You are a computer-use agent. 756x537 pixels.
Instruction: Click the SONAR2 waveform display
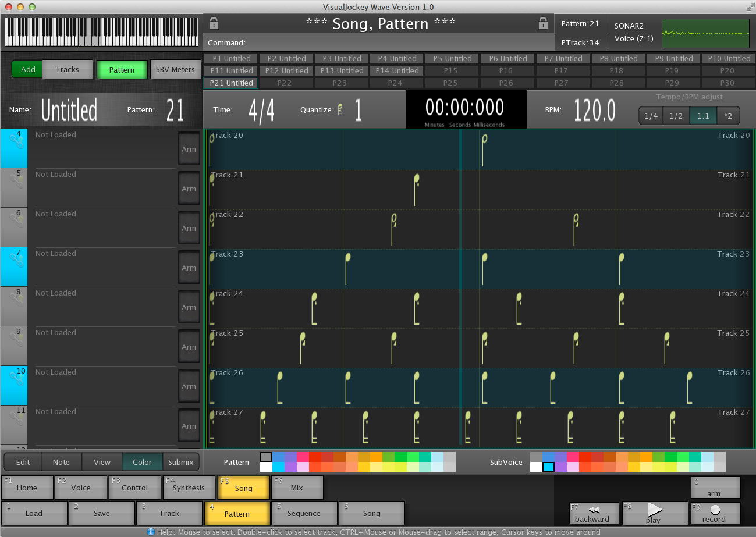point(705,33)
